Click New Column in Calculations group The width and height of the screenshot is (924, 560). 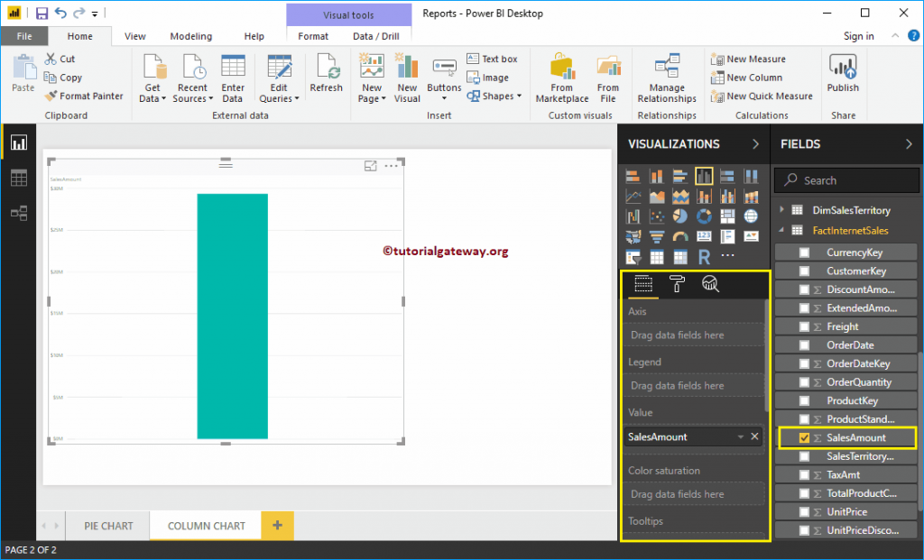pyautogui.click(x=747, y=78)
